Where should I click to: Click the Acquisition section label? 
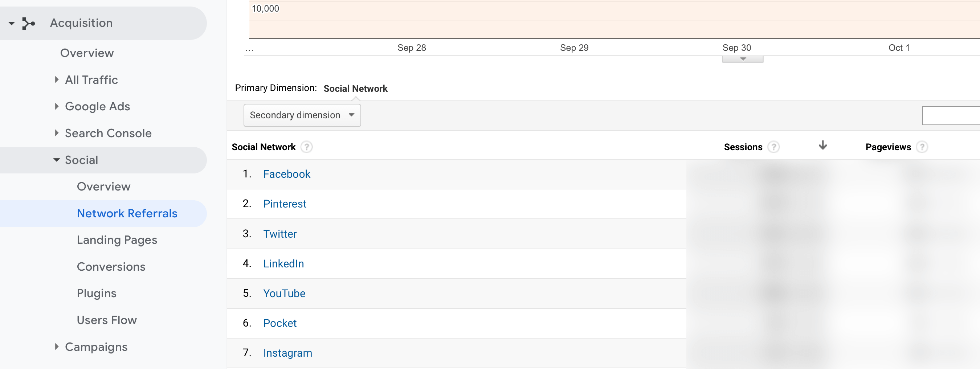[81, 23]
